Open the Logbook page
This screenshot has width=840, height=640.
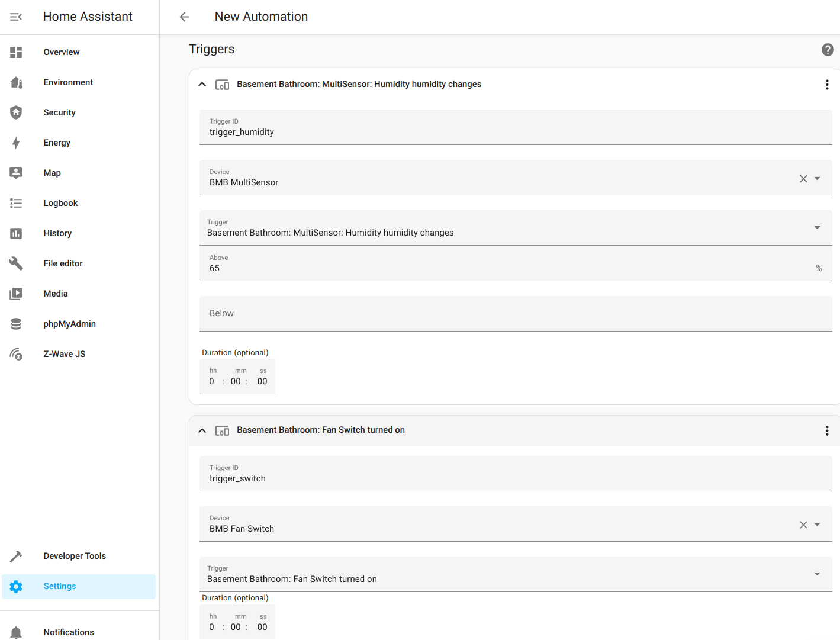coord(60,203)
